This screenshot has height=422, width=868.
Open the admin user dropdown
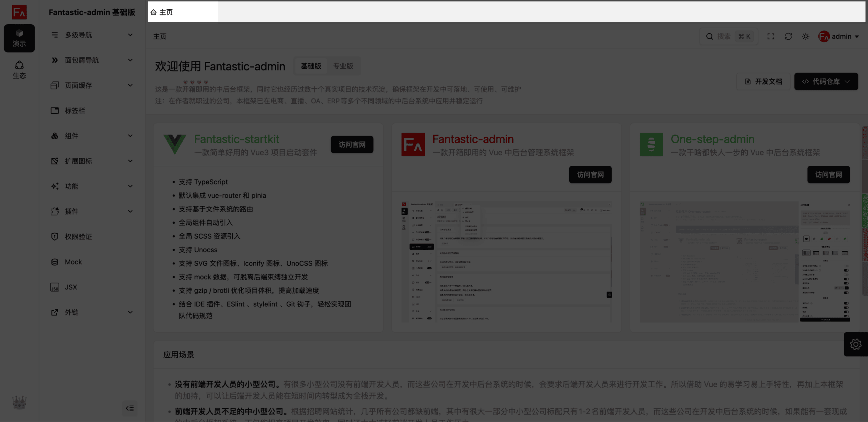838,36
